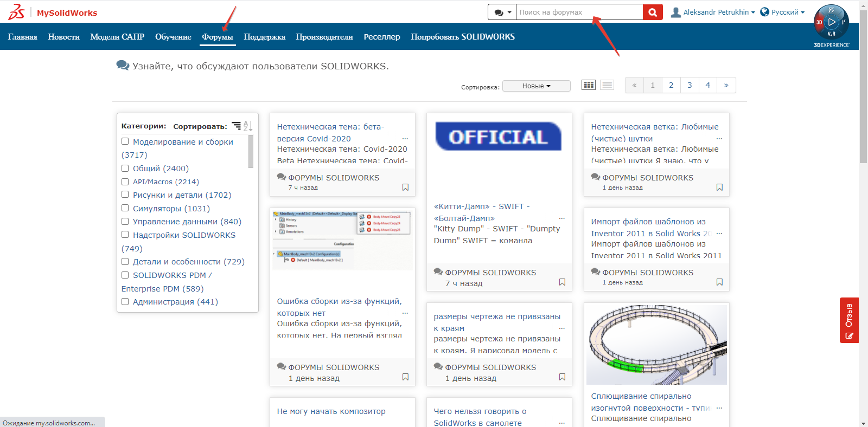Open the Новые sorting dropdown
Viewport: 868px width, 427px height.
(537, 86)
